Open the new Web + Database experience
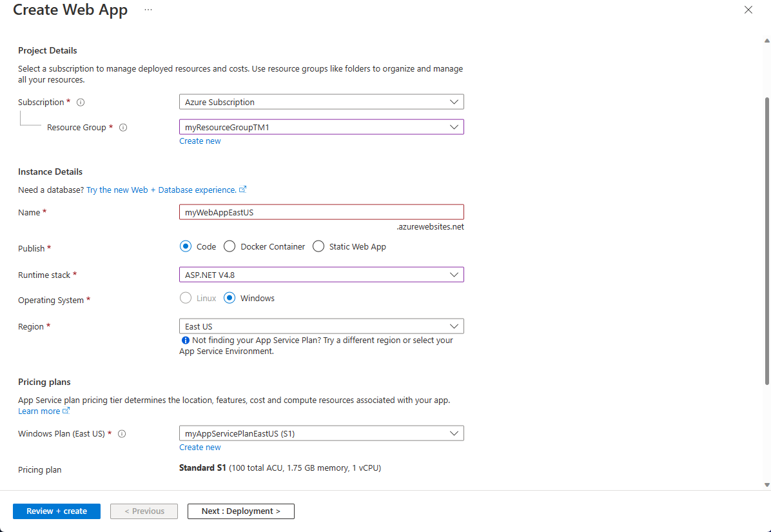 (161, 189)
